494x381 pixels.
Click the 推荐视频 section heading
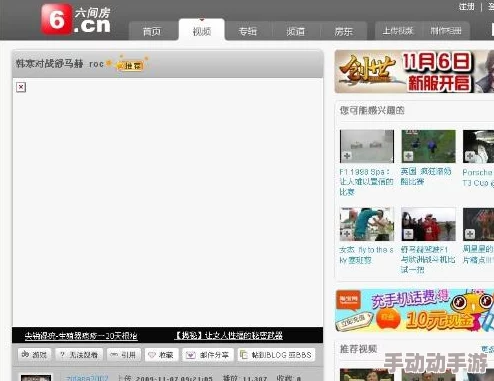click(x=358, y=349)
